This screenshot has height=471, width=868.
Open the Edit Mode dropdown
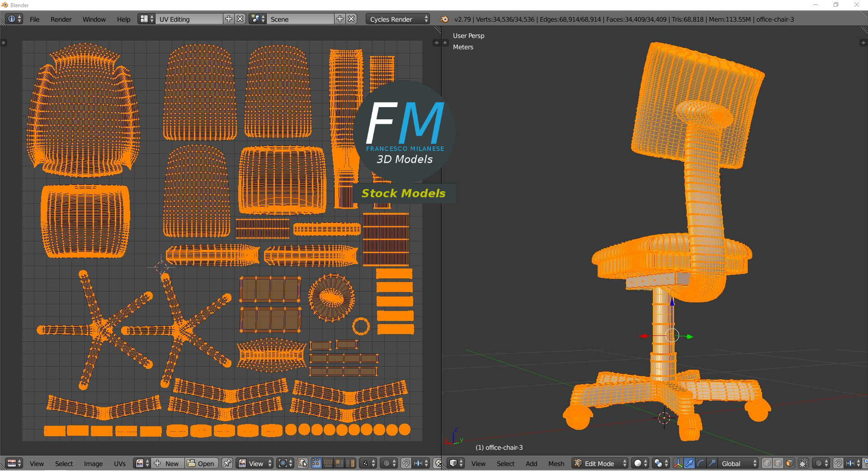(600, 463)
